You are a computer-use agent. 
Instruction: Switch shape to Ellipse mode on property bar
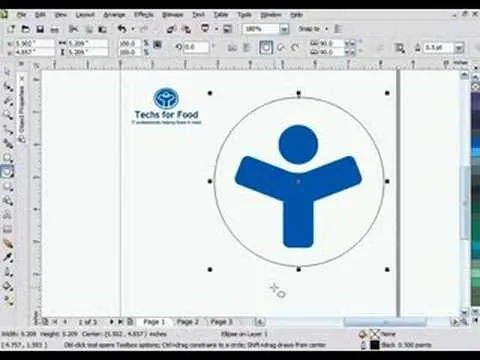[266, 48]
